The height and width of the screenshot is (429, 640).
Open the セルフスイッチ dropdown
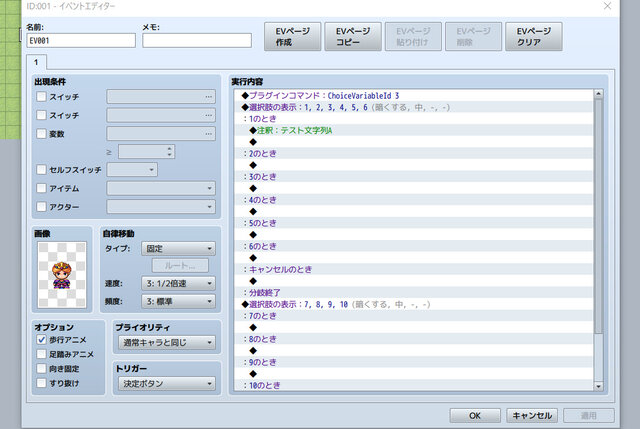(x=132, y=169)
